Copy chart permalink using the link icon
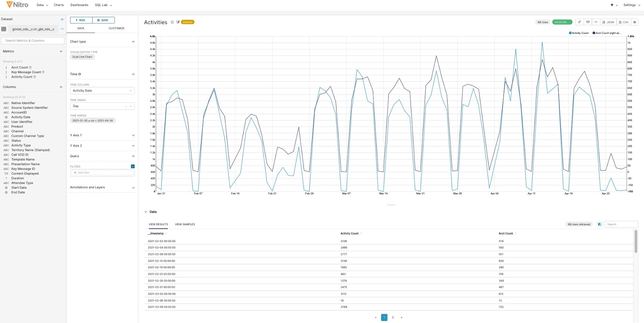The height and width of the screenshot is (323, 644). 579,22
